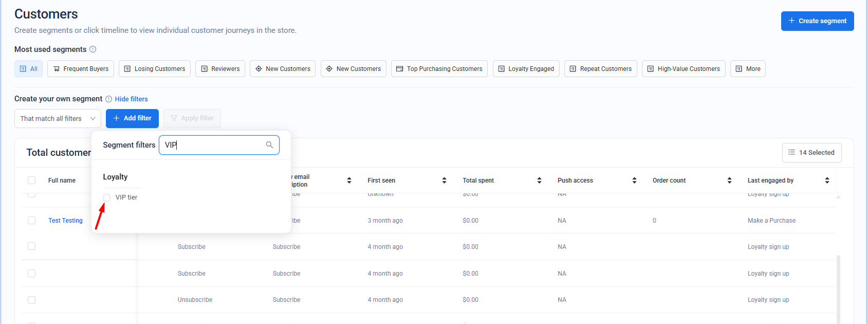
Task: Check the Test Testing row checkbox
Action: click(x=32, y=221)
